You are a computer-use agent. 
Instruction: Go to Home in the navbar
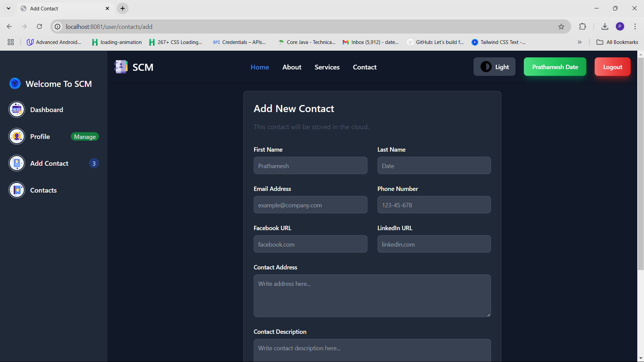pyautogui.click(x=260, y=67)
